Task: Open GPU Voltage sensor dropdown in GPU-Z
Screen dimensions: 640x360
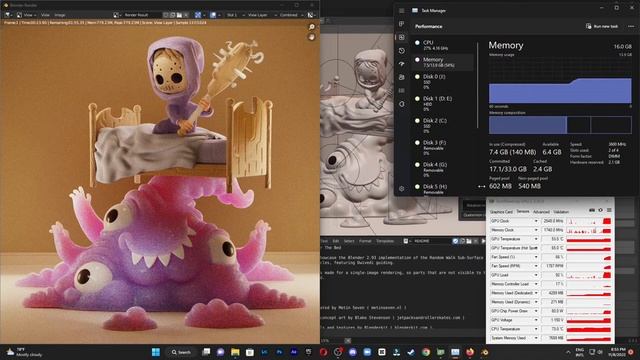Action: pos(536,320)
